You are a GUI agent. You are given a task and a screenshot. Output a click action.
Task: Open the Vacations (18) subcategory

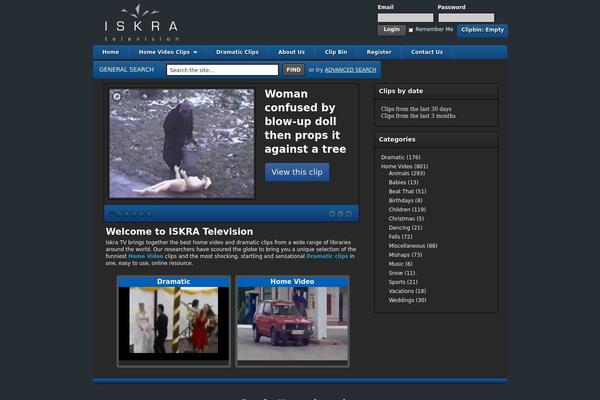click(x=407, y=291)
